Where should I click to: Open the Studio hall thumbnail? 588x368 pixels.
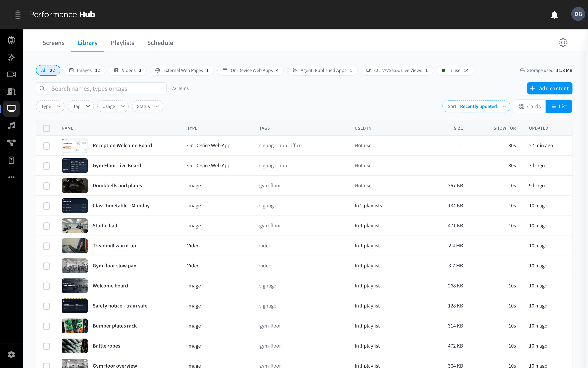(x=75, y=226)
